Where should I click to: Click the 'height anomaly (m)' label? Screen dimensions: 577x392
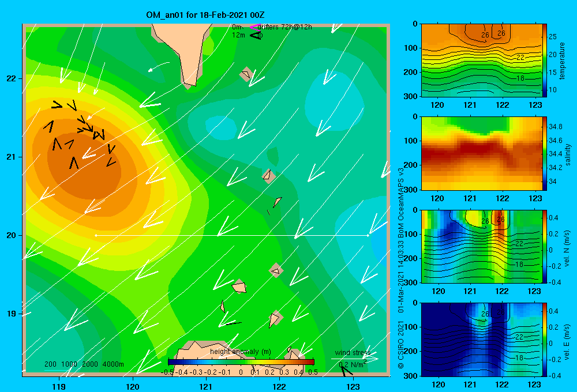coord(241,352)
